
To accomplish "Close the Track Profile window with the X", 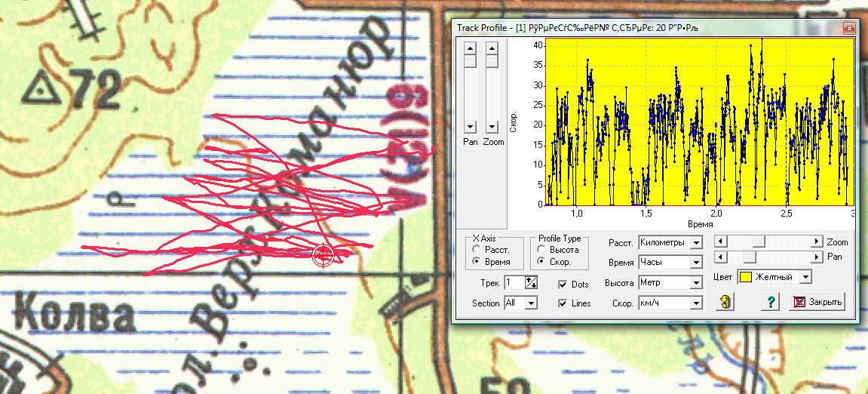I will (849, 28).
